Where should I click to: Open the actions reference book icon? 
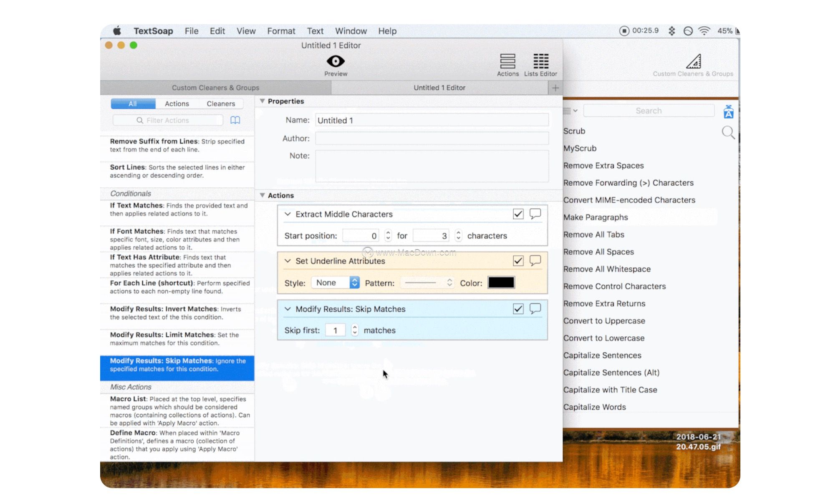235,120
